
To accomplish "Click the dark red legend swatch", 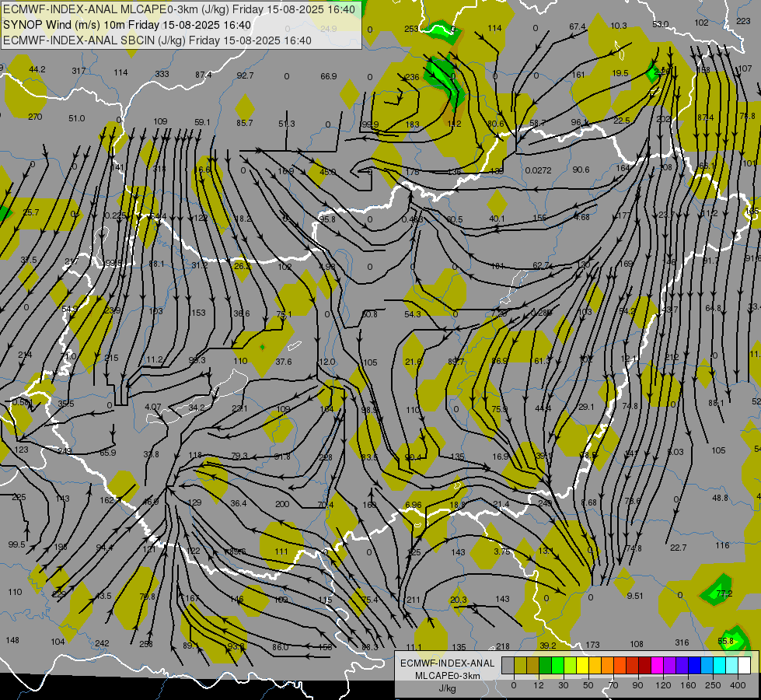I will pyautogui.click(x=644, y=666).
